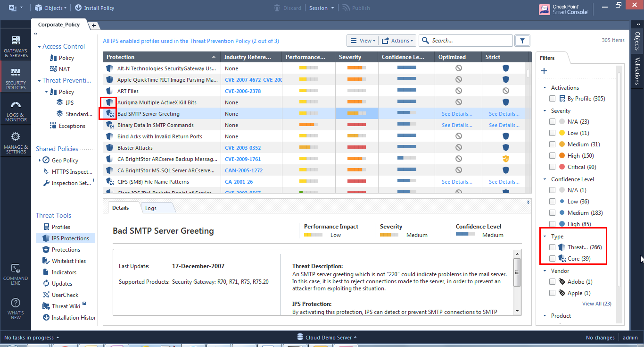The width and height of the screenshot is (644, 347).
Task: Switch to the Logs tab
Action: coord(151,208)
